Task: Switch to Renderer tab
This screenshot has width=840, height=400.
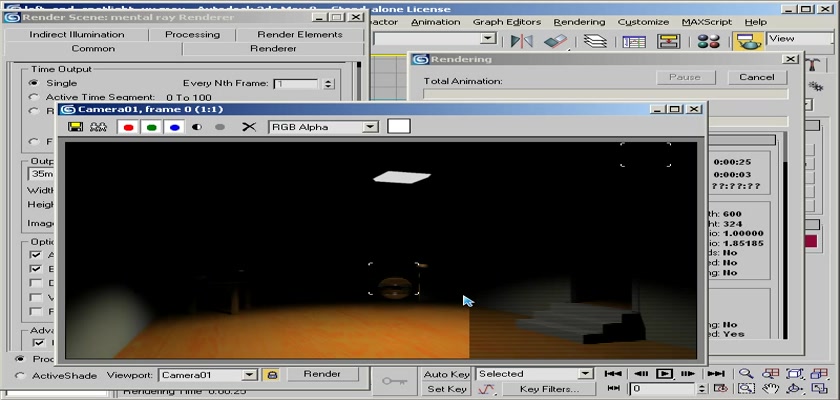Action: pyautogui.click(x=273, y=48)
